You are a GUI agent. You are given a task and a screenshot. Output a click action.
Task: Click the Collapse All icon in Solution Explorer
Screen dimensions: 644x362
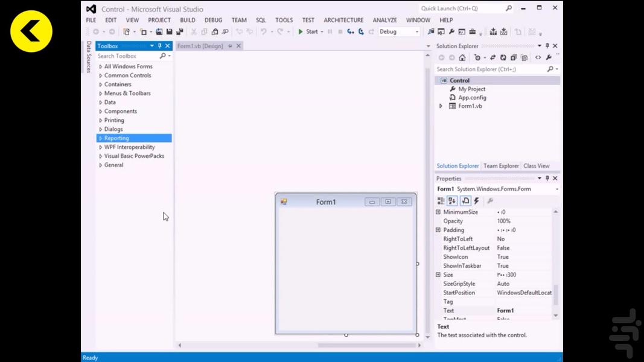pos(514,58)
